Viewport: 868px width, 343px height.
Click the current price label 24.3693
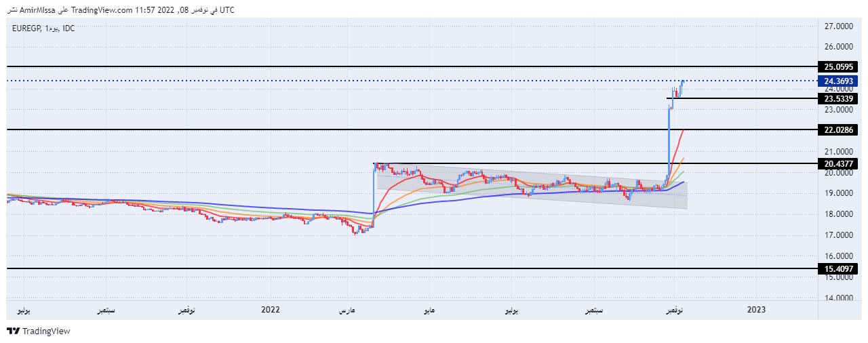(x=838, y=81)
